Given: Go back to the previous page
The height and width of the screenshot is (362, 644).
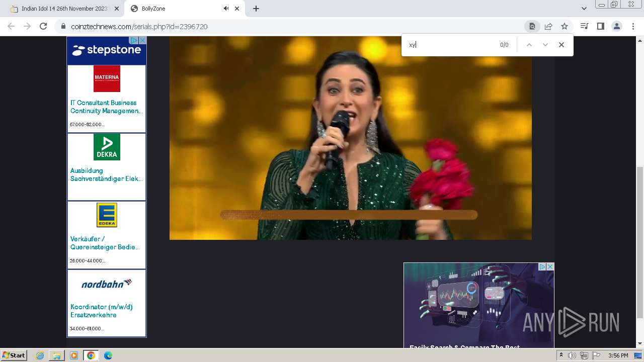Looking at the screenshot, I should [11, 26].
